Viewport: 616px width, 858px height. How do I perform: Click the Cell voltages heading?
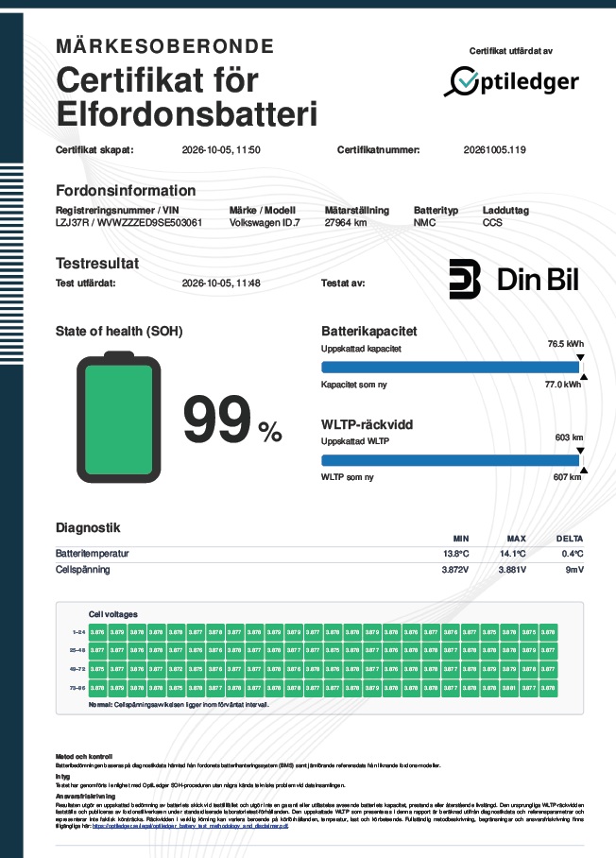coord(113,614)
